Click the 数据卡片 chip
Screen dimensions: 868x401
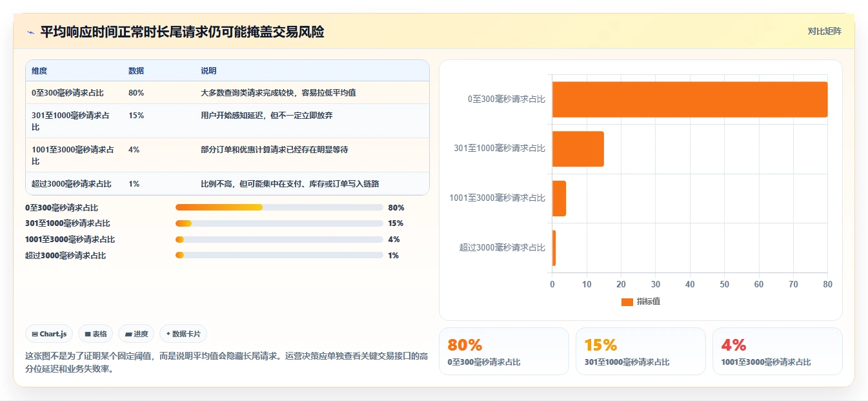pyautogui.click(x=183, y=334)
